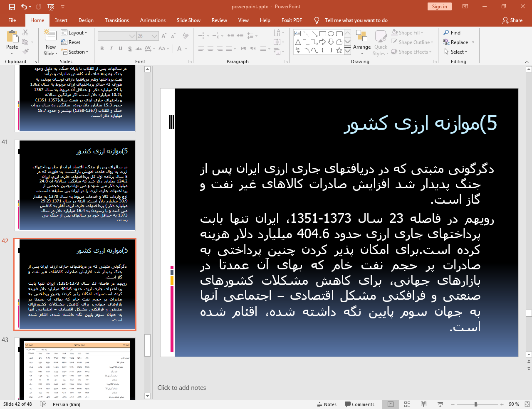This screenshot has height=409, width=532.
Task: Insert a New Slide icon
Action: [50, 37]
